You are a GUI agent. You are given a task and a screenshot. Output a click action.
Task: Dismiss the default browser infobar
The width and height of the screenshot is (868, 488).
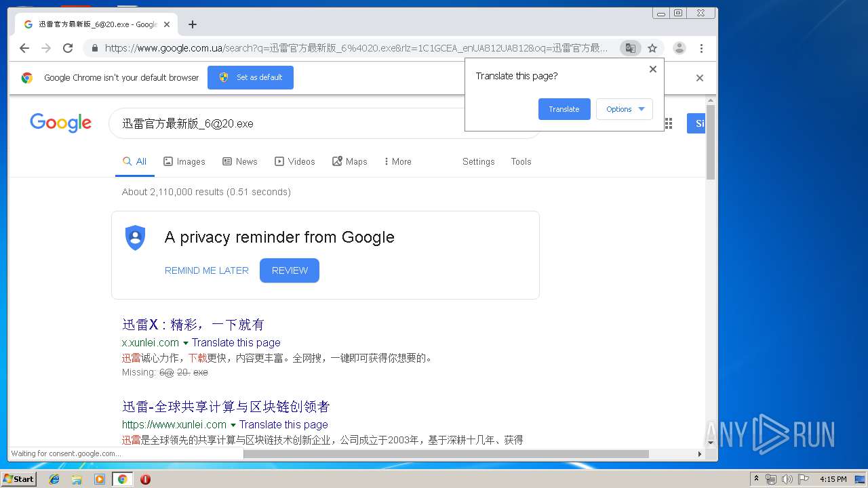pyautogui.click(x=700, y=78)
